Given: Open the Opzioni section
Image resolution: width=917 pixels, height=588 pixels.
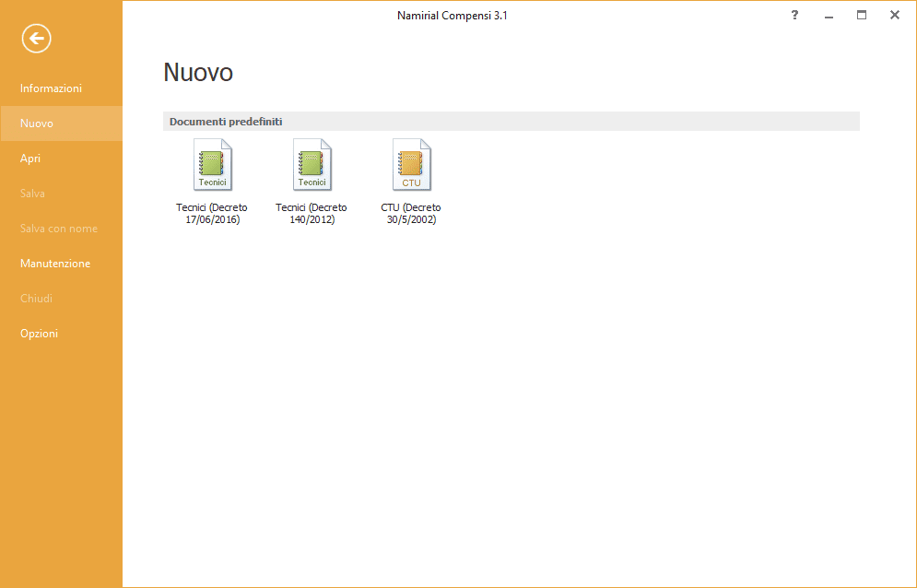Looking at the screenshot, I should [39, 333].
